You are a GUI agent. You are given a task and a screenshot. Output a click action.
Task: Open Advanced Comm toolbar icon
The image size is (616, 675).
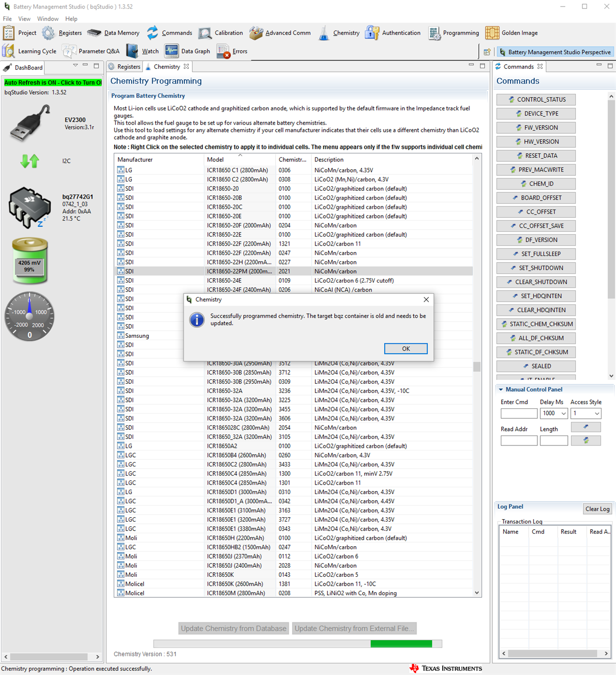[x=256, y=33]
